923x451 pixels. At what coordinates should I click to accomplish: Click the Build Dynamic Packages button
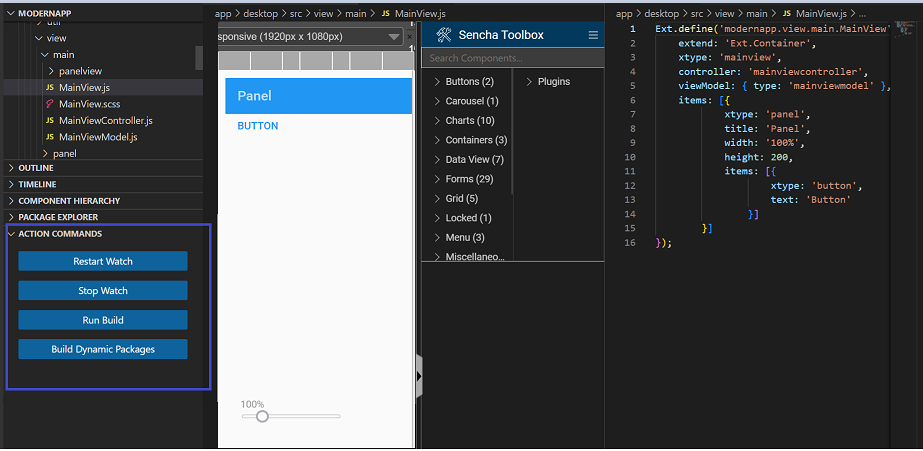(x=102, y=350)
